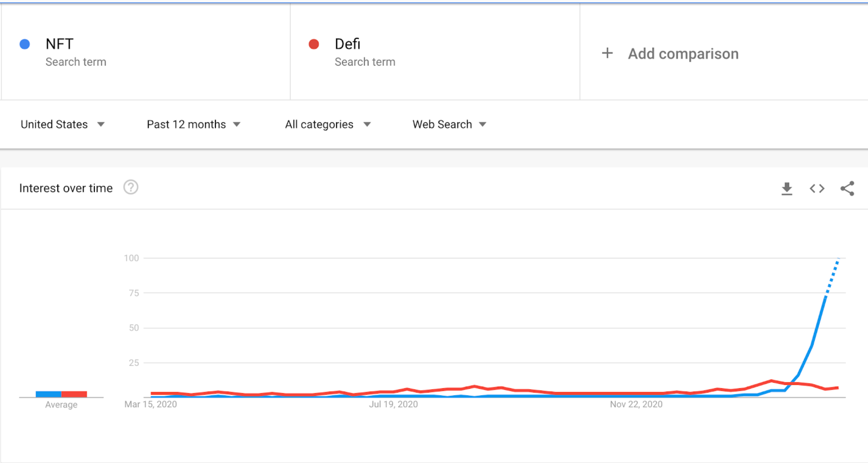
Task: Download the Interest over time data
Action: [x=786, y=189]
